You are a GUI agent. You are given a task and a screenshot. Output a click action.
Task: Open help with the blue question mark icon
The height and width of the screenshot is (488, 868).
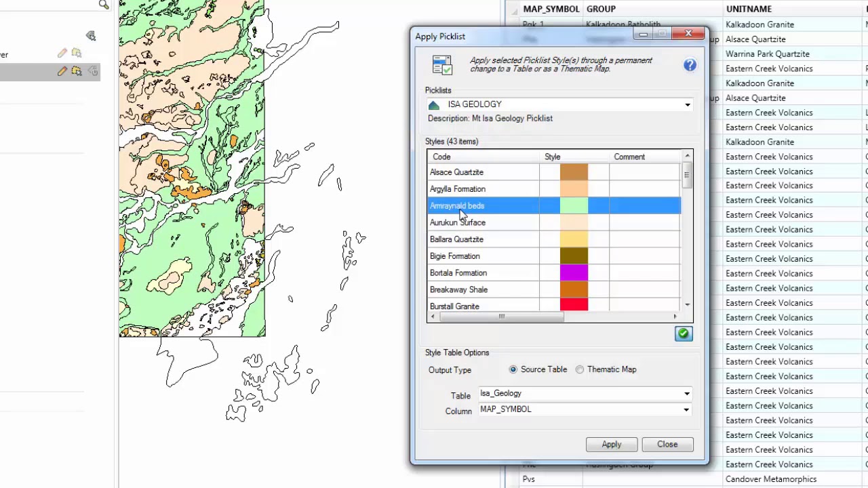(x=690, y=65)
